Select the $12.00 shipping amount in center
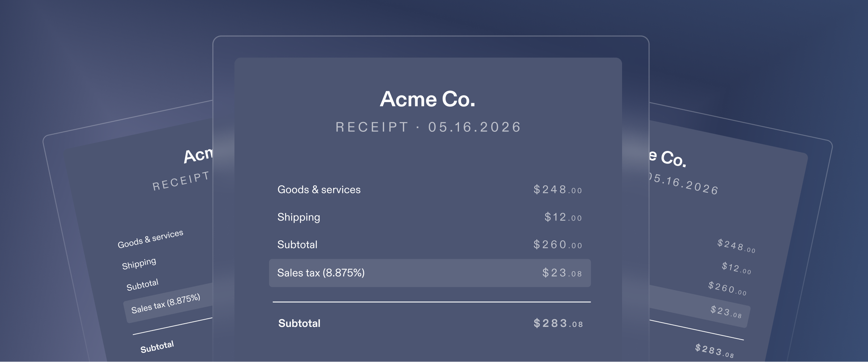The image size is (868, 362). coord(563,217)
